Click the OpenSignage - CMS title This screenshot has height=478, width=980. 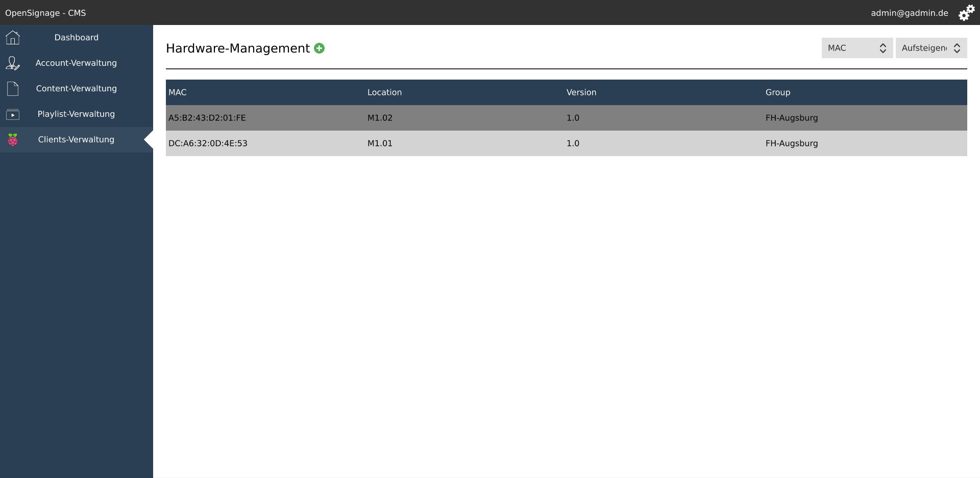pyautogui.click(x=45, y=13)
